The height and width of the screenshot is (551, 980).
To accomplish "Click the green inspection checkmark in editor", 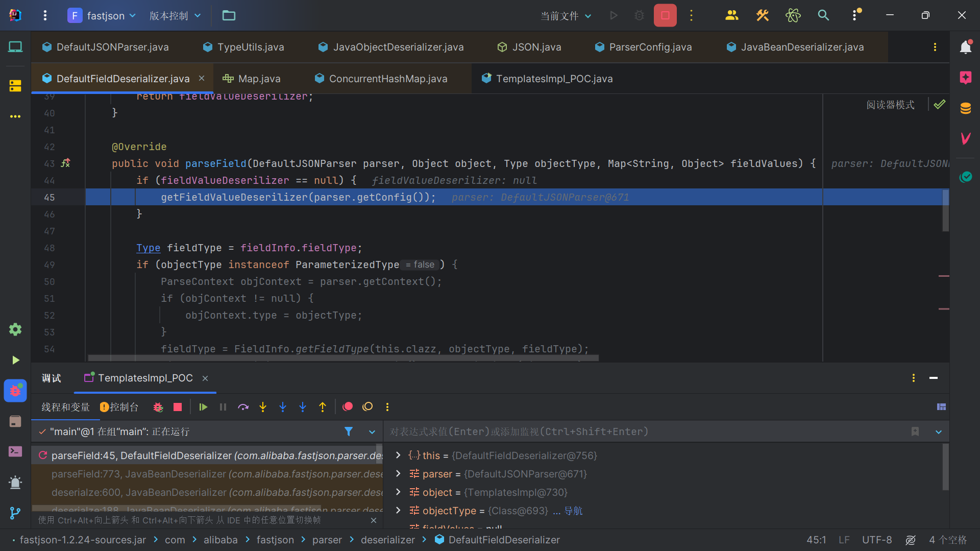I will point(939,104).
